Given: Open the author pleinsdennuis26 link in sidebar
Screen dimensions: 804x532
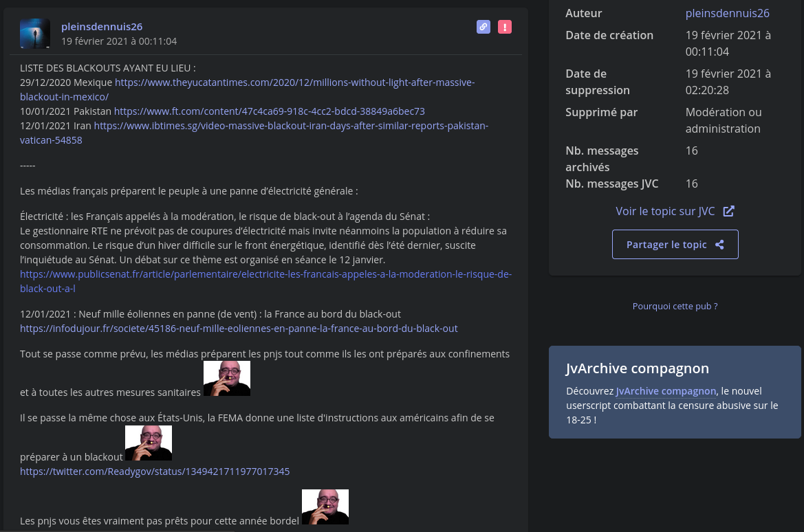Looking at the screenshot, I should click(727, 13).
